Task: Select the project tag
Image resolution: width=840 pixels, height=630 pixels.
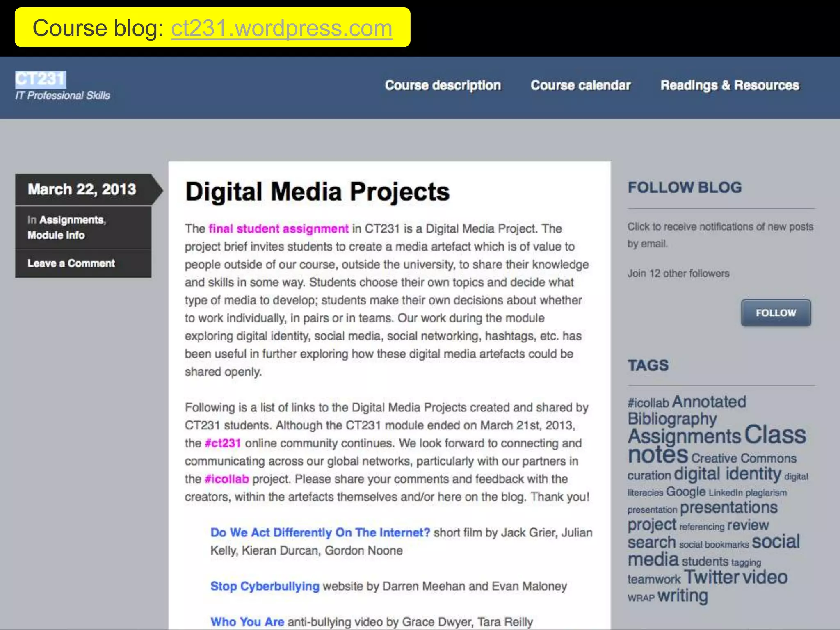Action: click(x=652, y=525)
